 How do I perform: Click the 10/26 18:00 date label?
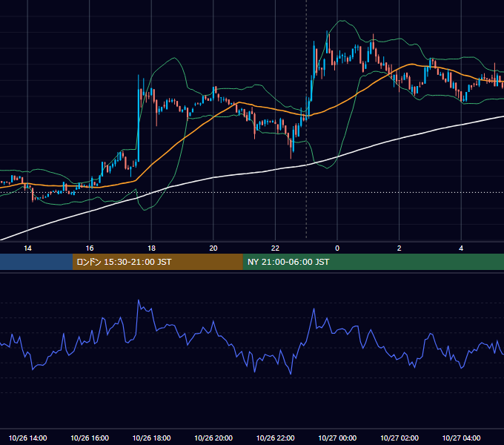[x=151, y=438]
